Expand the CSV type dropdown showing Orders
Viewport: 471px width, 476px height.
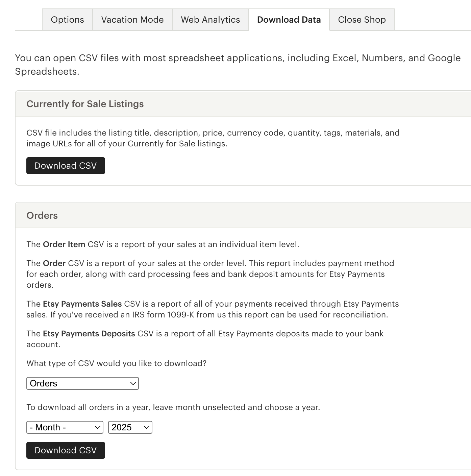pos(82,383)
